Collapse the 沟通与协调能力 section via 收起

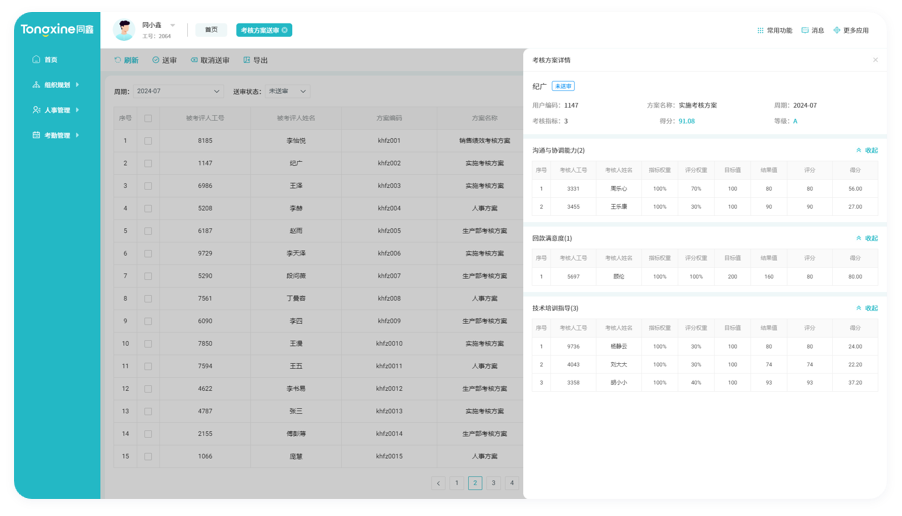[x=867, y=150]
